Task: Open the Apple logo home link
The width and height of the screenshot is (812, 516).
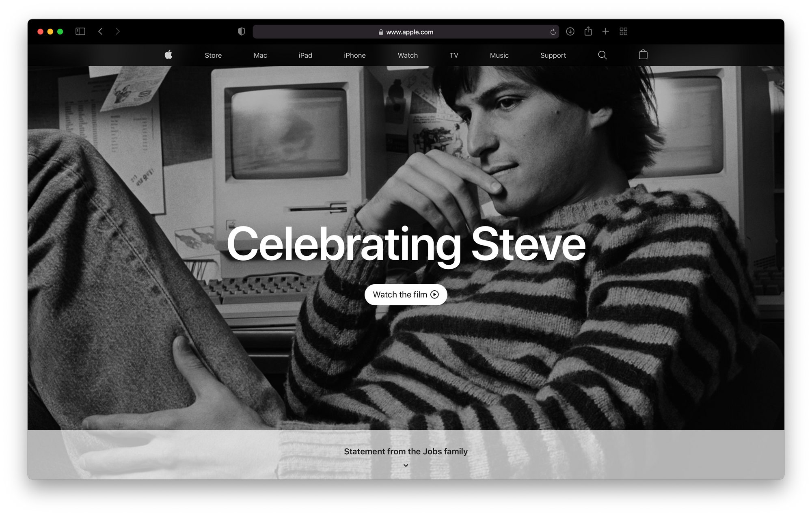Action: (168, 55)
